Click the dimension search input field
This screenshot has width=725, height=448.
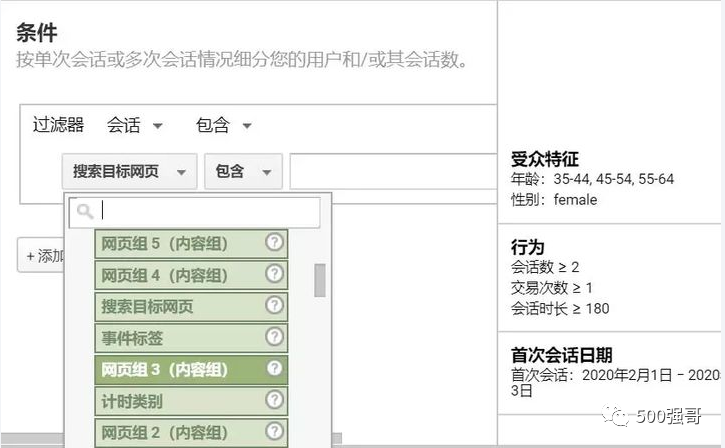click(195, 212)
